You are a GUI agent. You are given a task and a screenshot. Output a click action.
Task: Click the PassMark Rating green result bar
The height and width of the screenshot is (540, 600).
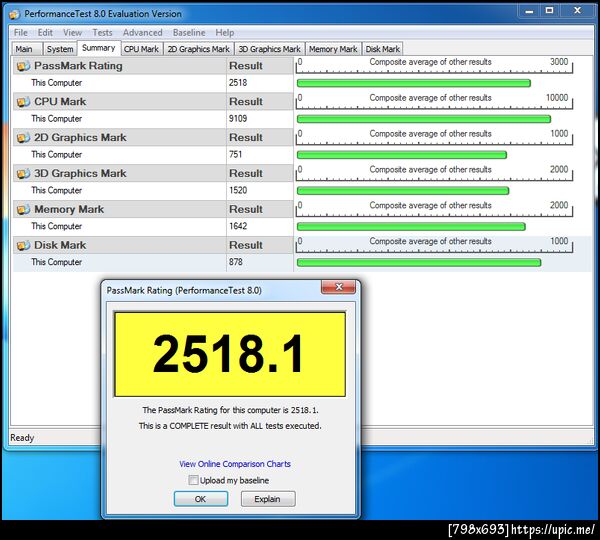pos(414,83)
